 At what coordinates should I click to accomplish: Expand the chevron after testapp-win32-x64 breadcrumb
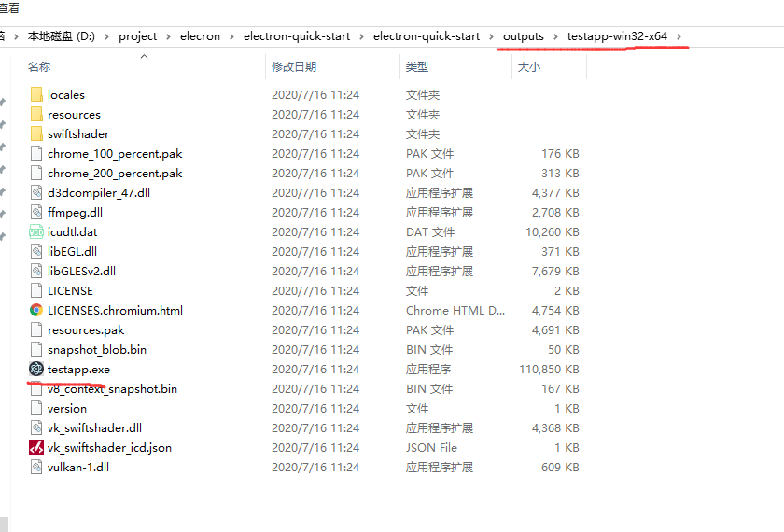tap(679, 36)
